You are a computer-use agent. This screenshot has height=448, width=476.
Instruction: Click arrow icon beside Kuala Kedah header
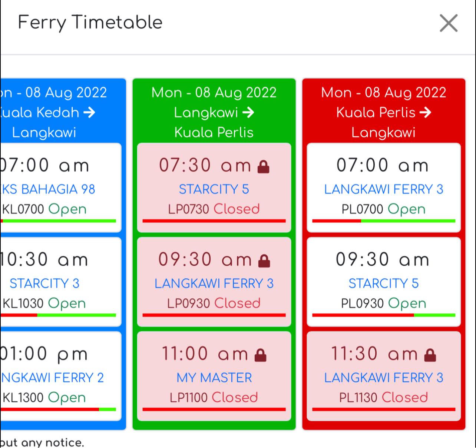89,112
